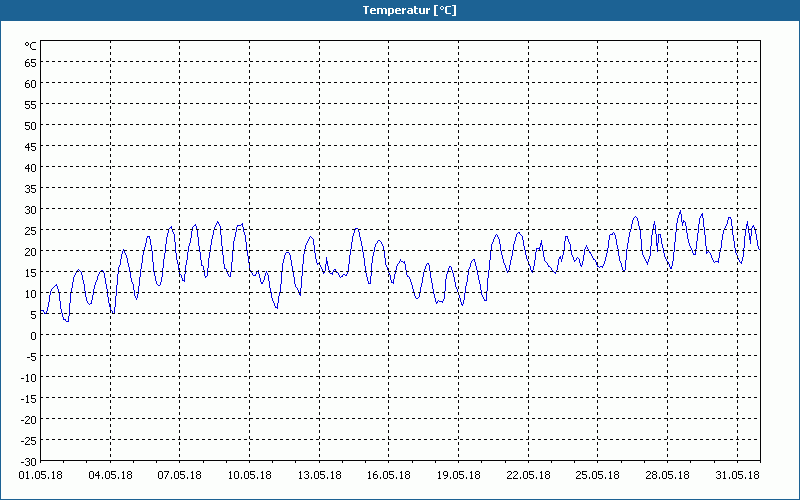Click the 28.05.18 date label
The image size is (800, 500).
click(667, 476)
